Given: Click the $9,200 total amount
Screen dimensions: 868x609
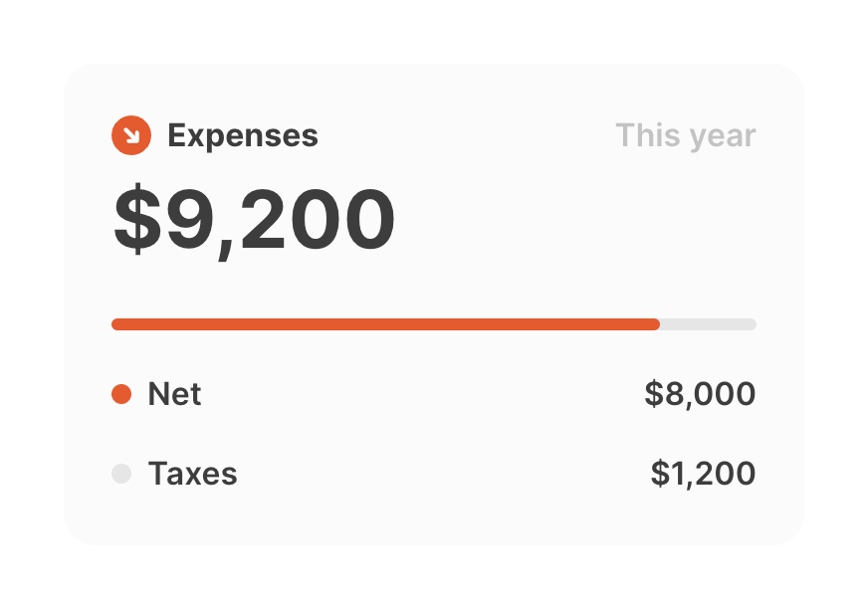Looking at the screenshot, I should click(x=254, y=220).
